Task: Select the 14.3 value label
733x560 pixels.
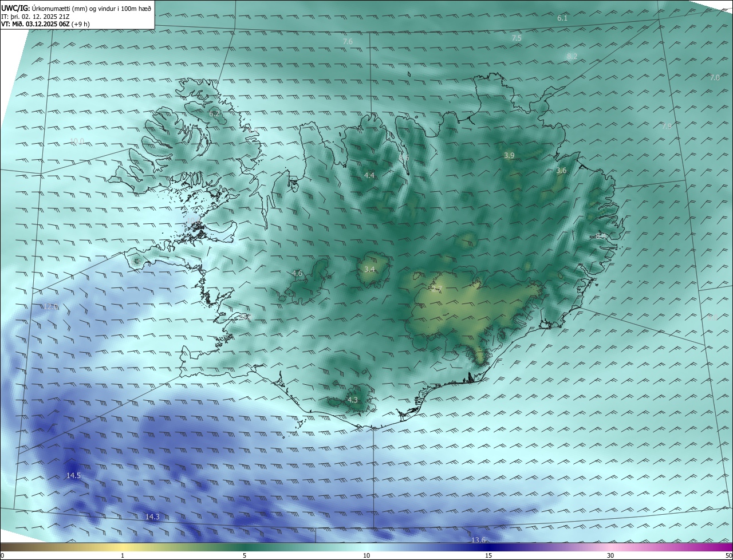Action: pyautogui.click(x=152, y=516)
